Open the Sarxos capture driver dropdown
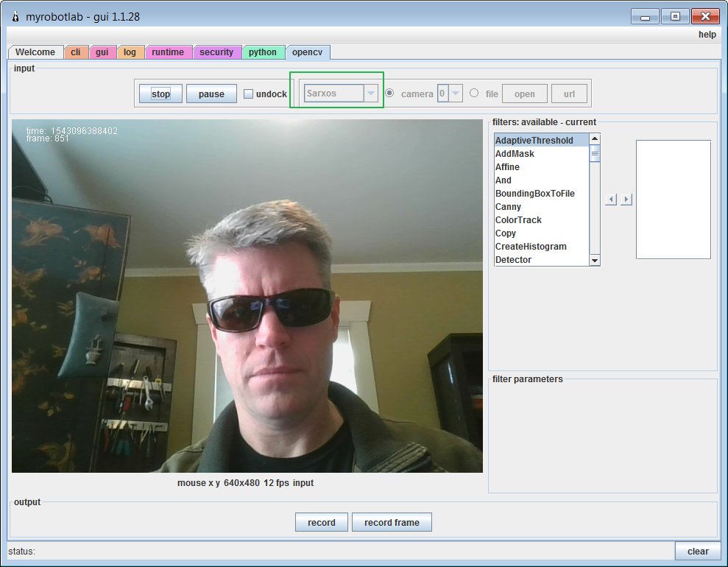 (x=372, y=93)
